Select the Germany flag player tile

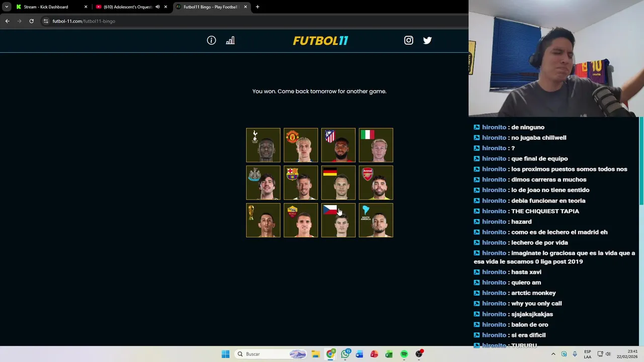(338, 183)
